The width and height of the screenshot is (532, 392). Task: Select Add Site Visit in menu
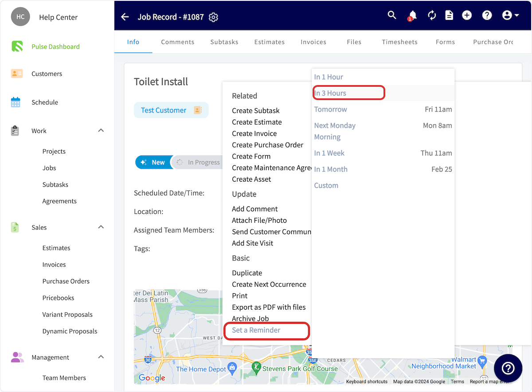(252, 243)
